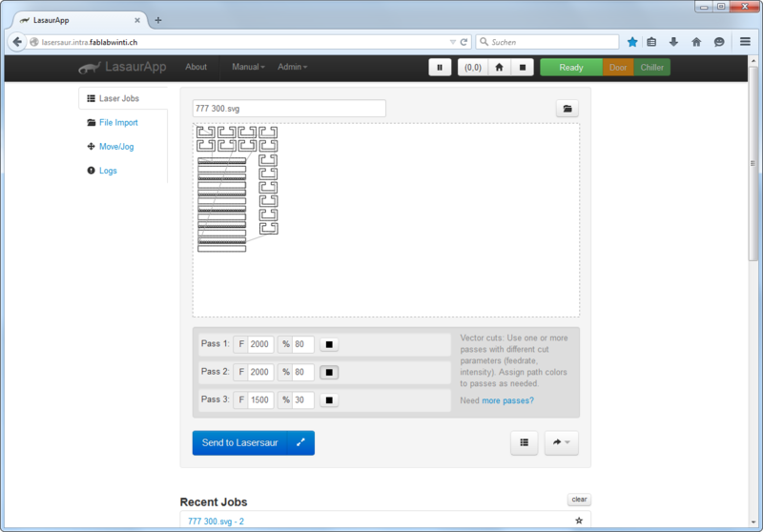Click the expand arrows beside Send to Lasersaur

(x=301, y=443)
